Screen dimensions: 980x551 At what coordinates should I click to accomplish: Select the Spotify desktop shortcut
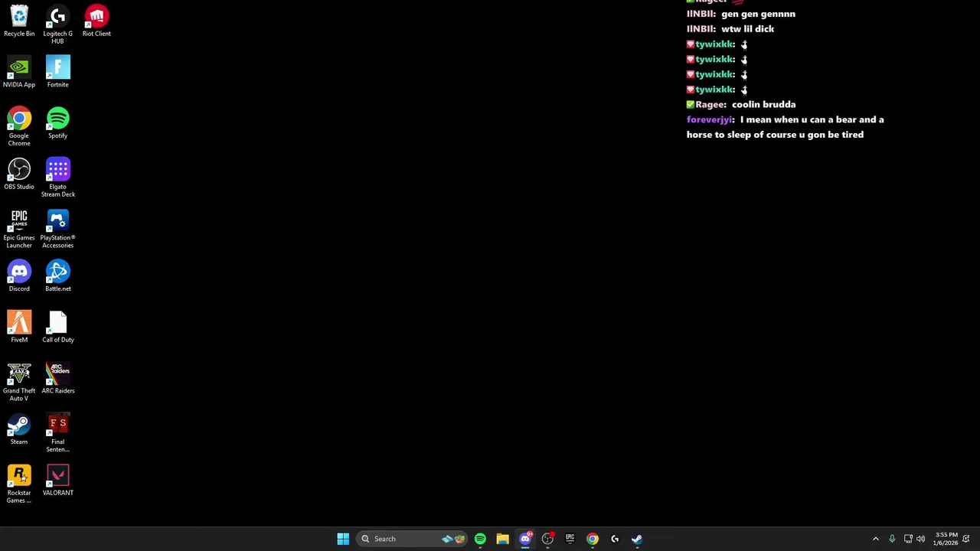(x=57, y=123)
